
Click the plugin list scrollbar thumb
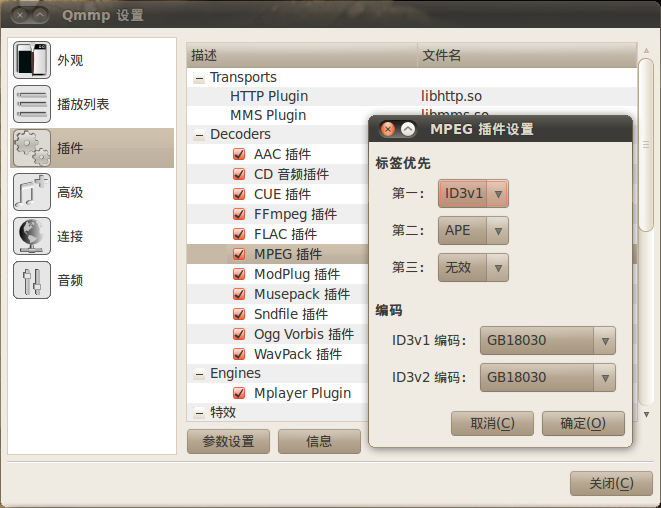646,145
